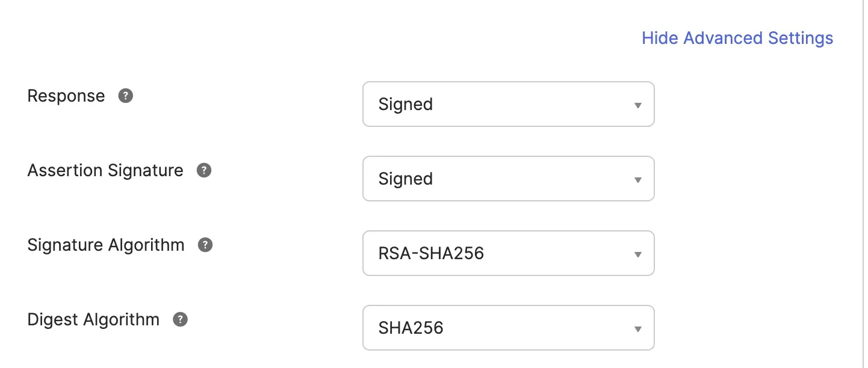Click the Response help icon
Screen dimensions: 868x368
click(x=125, y=95)
